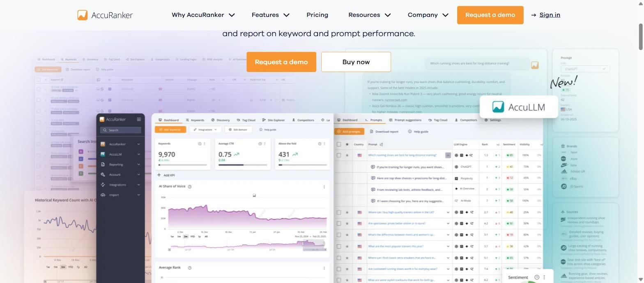Image resolution: width=644 pixels, height=283 pixels.
Task: Star the 'Which running shoes' prompt row
Action: tap(347, 155)
